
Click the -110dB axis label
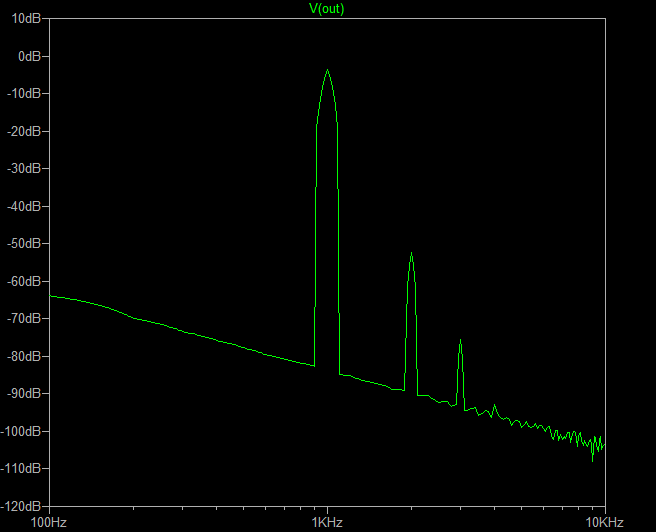(21, 468)
